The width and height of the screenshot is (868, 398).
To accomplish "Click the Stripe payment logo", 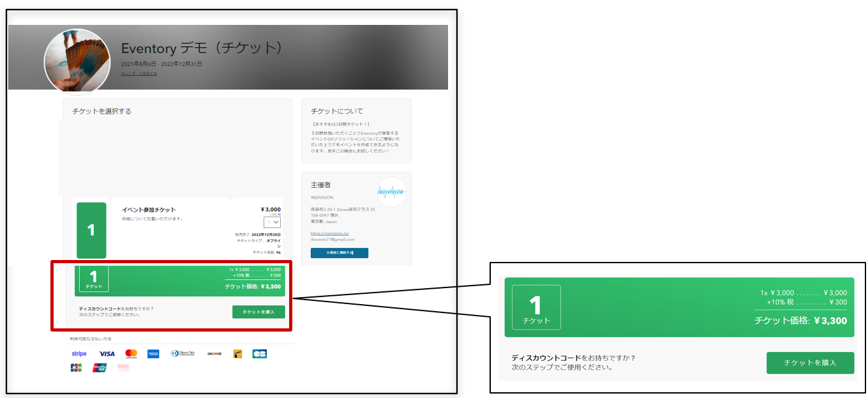I will click(x=79, y=353).
